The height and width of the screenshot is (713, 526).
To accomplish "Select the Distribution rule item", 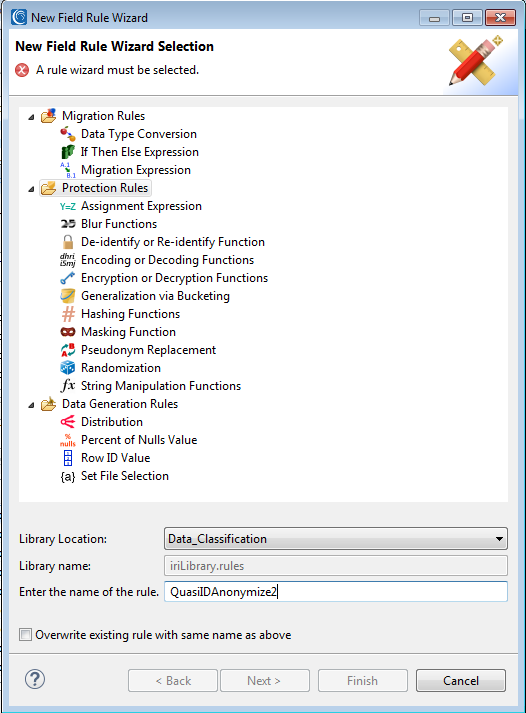I will [112, 422].
